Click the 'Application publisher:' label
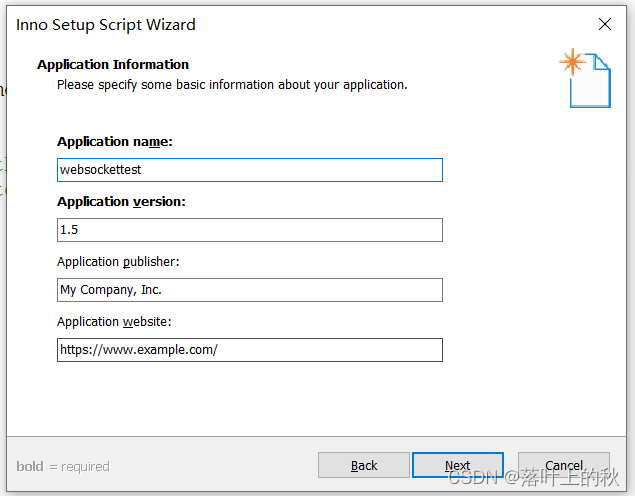The height and width of the screenshot is (496, 635). pyautogui.click(x=118, y=262)
